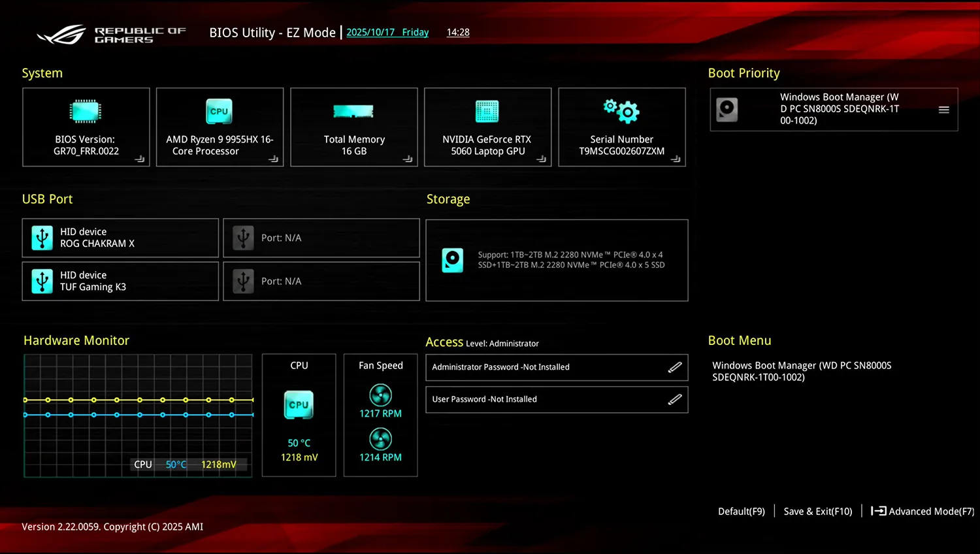Click the memory module icon in Total Memory tile
980x554 pixels.
pos(353,110)
